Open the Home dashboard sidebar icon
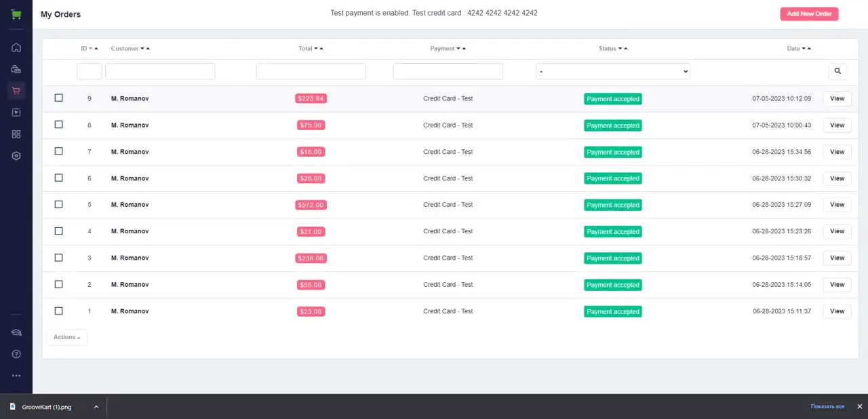The height and width of the screenshot is (419, 868). [16, 47]
